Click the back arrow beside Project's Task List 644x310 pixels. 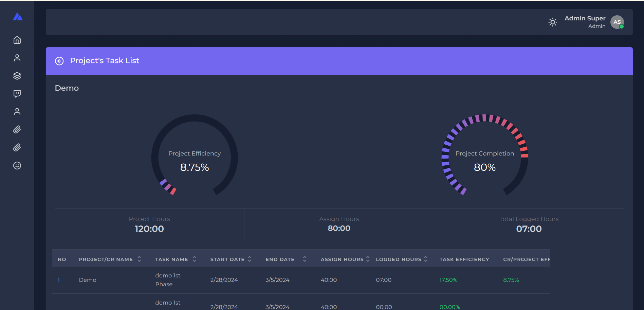click(x=59, y=61)
